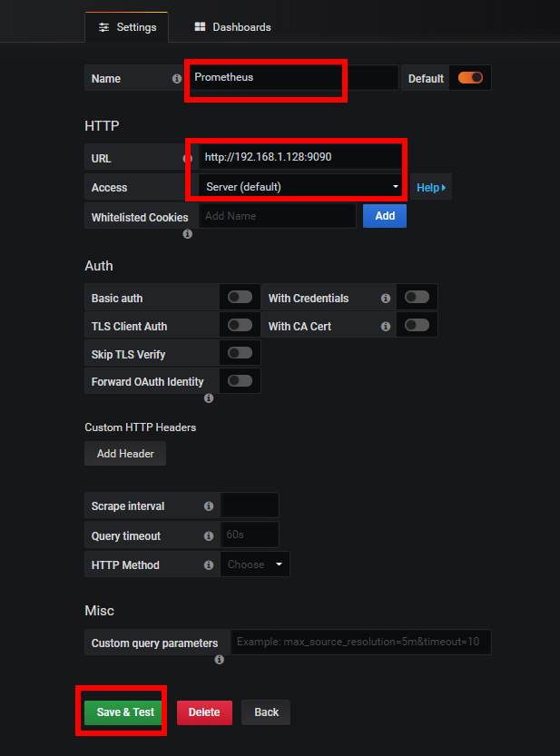
Task: Click the Scrape interval info icon
Action: (209, 506)
